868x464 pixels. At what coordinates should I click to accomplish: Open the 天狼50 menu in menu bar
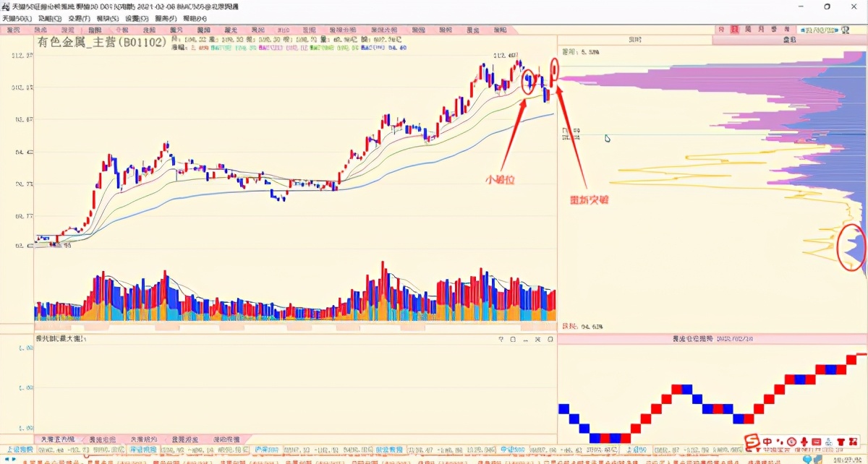tap(16, 17)
